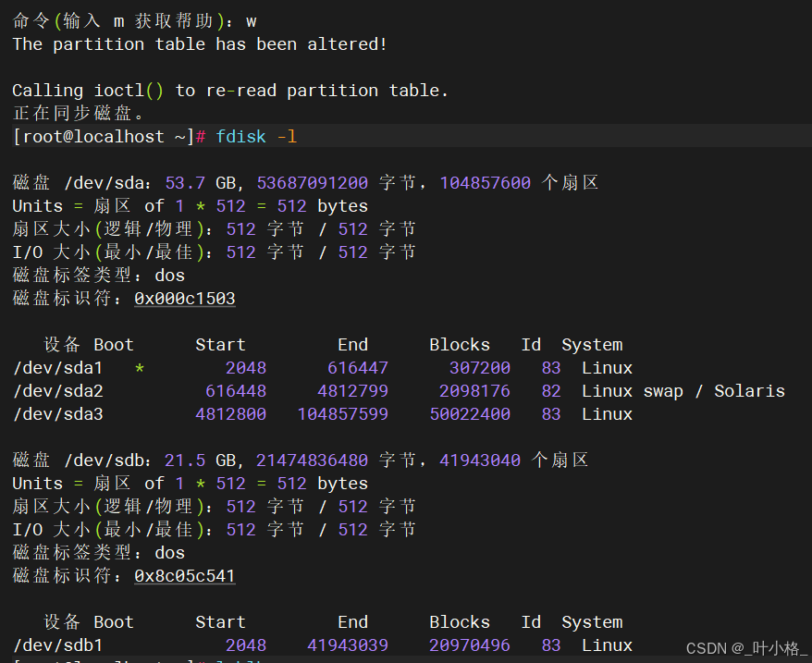Click the boot flag asterisk for sda1
Viewport: 812px width, 663px height.
click(140, 368)
